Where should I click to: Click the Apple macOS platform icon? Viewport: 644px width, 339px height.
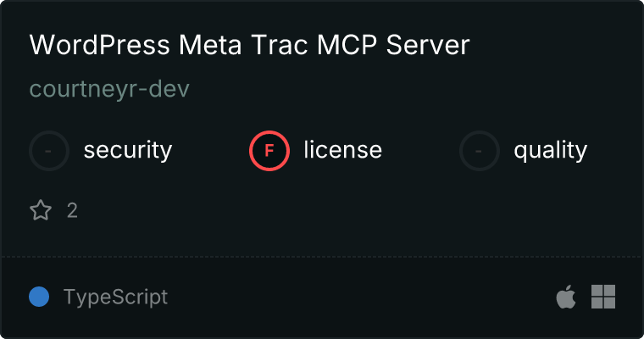point(566,297)
